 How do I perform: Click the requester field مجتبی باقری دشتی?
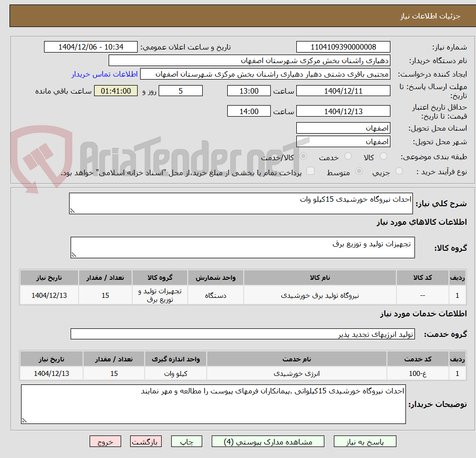[x=265, y=74]
